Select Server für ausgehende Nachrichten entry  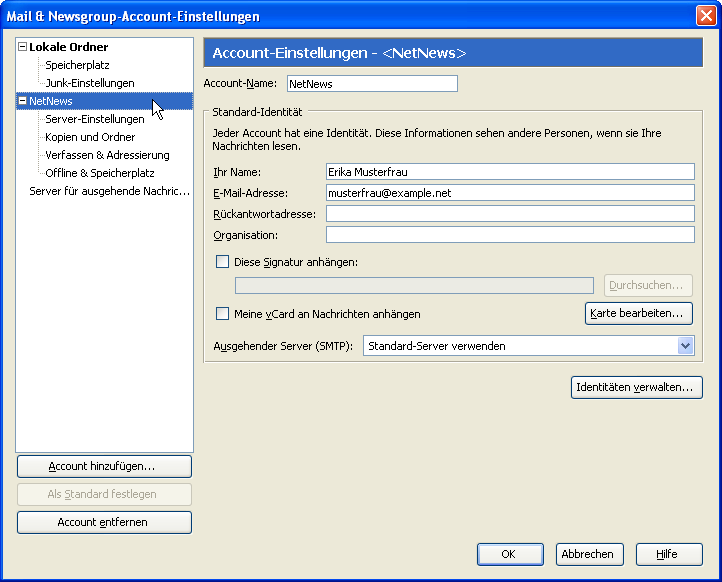click(x=109, y=191)
